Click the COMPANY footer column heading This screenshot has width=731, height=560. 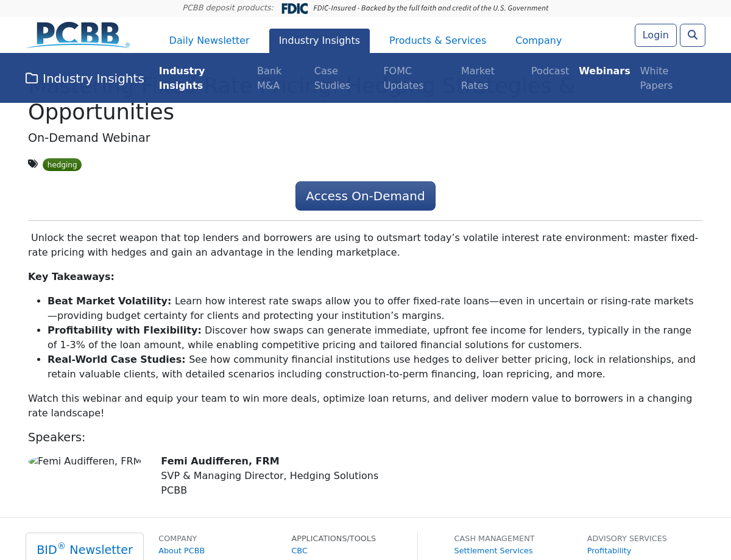178,539
